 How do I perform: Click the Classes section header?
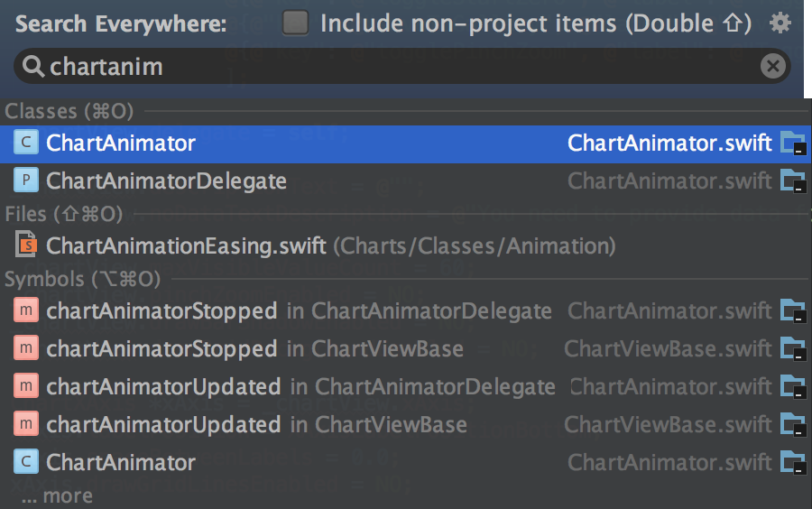(x=69, y=111)
